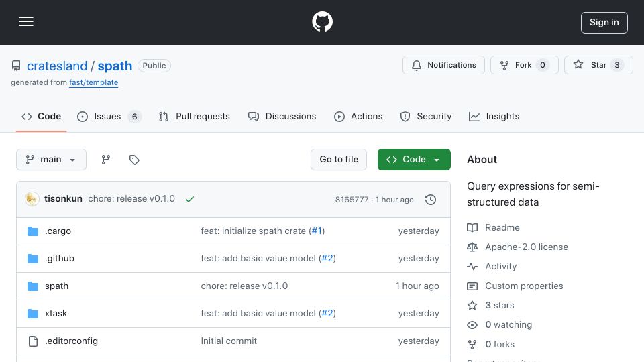Click '1 hour ago' in spath row

pos(417,286)
